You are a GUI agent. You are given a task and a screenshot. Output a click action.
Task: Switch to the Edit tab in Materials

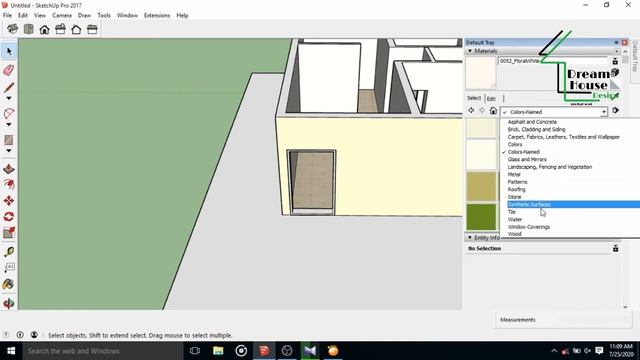(491, 98)
